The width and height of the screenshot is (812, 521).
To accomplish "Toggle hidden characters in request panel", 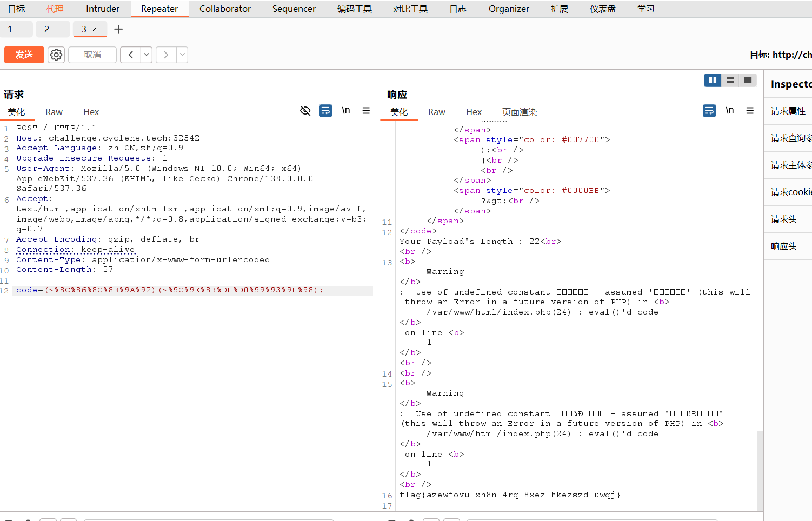I will [305, 111].
